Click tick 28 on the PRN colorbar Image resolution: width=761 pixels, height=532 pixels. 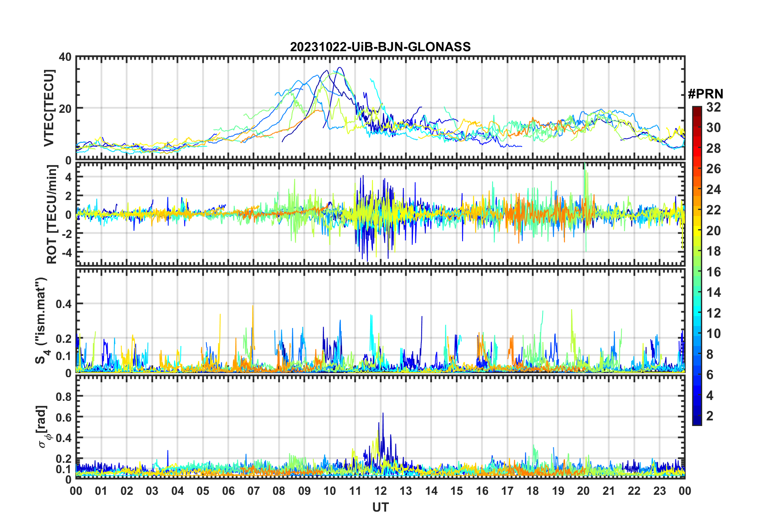(713, 148)
